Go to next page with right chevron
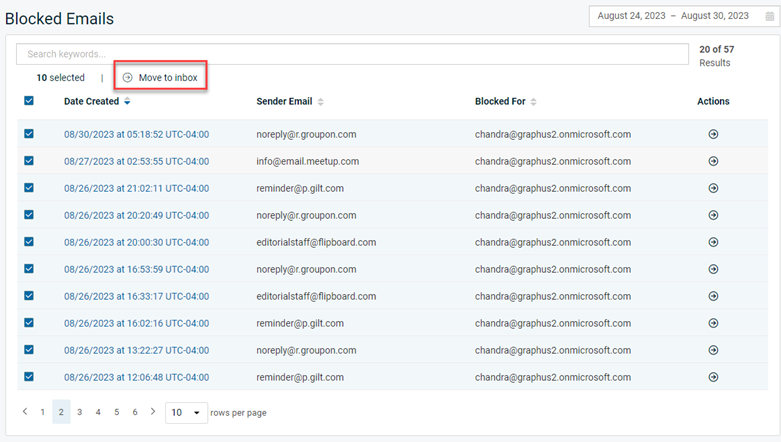This screenshot has width=781, height=442. coord(153,411)
